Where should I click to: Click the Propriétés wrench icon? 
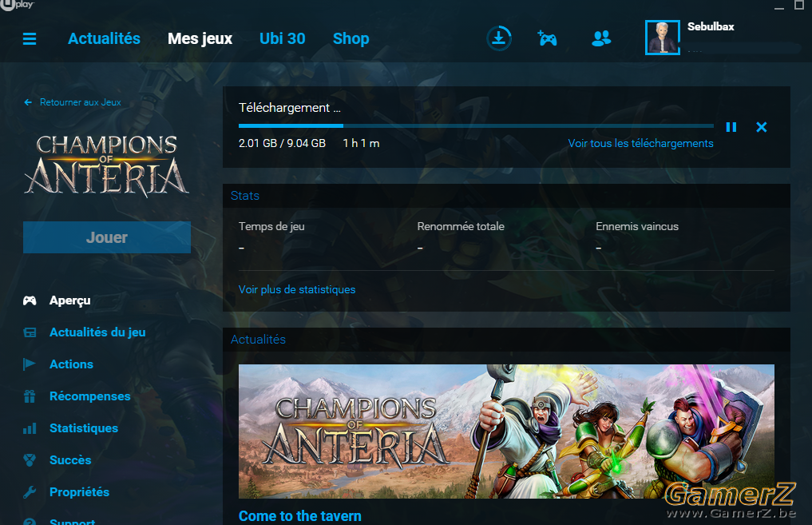pyautogui.click(x=30, y=492)
